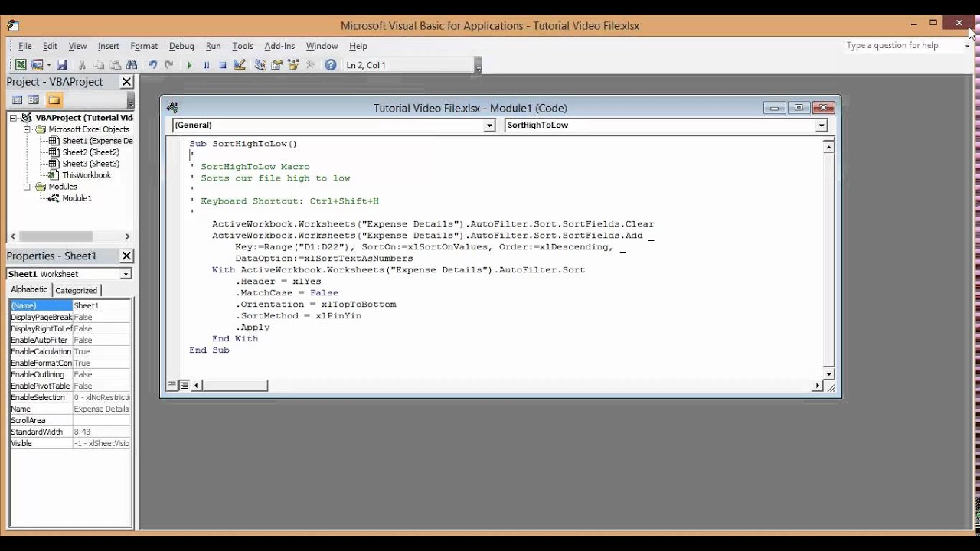The height and width of the screenshot is (551, 980).
Task: Open Find with the binoculars icon
Action: click(x=132, y=65)
